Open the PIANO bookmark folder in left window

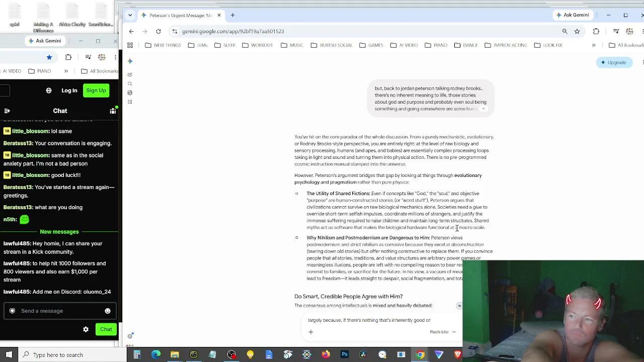pyautogui.click(x=39, y=71)
